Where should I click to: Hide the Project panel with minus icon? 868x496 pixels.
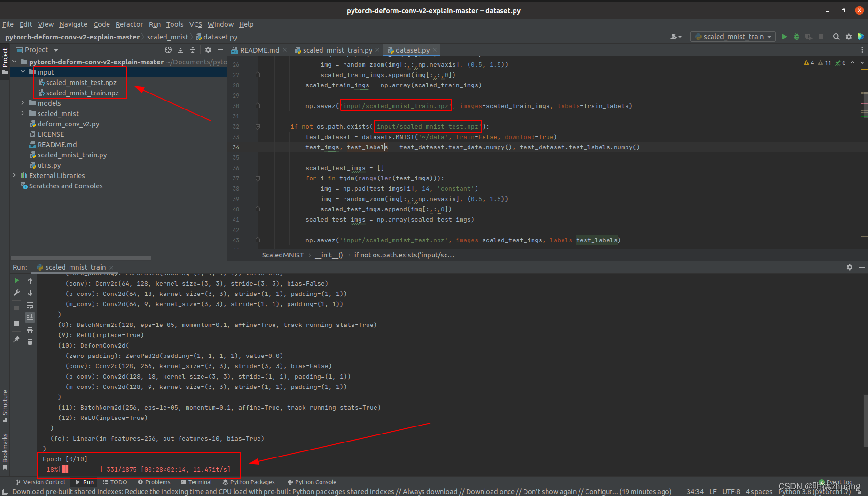point(220,50)
